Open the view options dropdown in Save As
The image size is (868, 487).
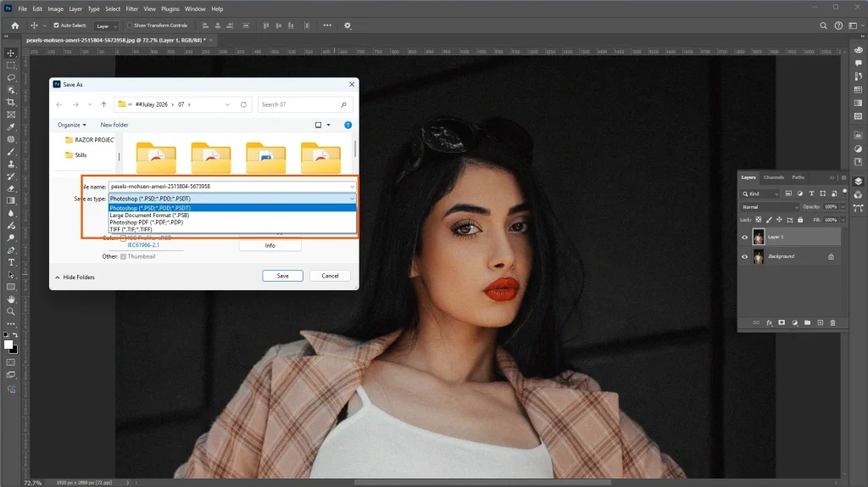pyautogui.click(x=328, y=126)
